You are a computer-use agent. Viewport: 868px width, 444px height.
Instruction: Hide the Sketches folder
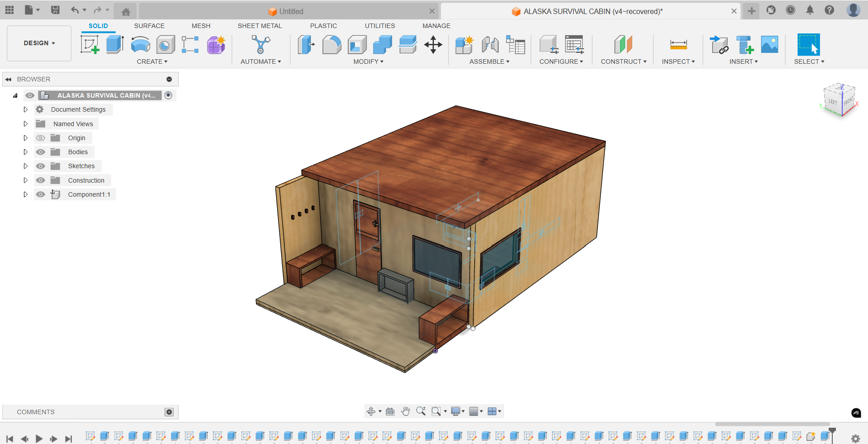click(41, 166)
